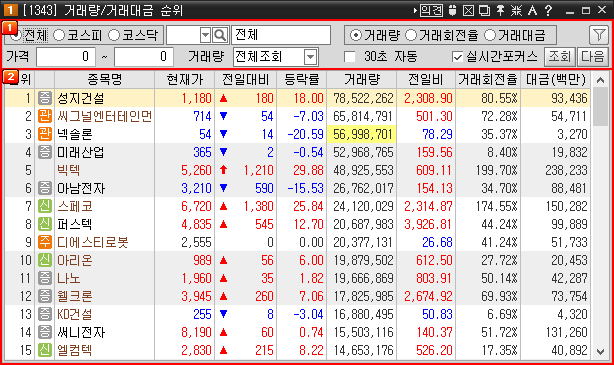This screenshot has width=614, height=365.
Task: Click 아남전자's price 3,210
Action: tap(196, 188)
